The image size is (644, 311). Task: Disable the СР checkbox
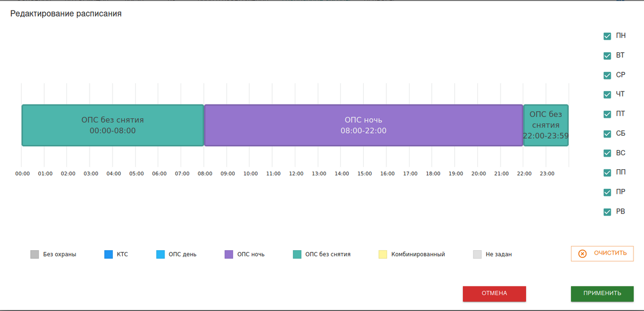(x=607, y=75)
